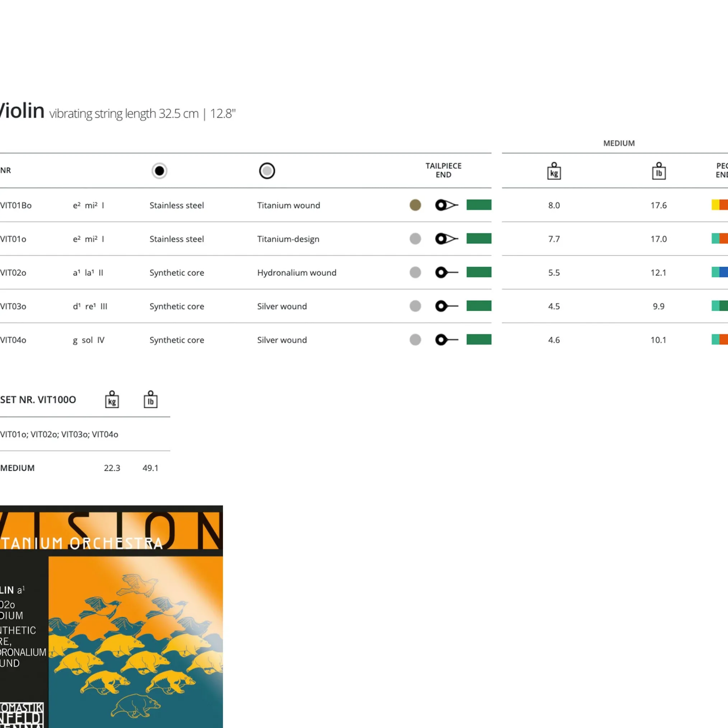
Task: Click the set contents list VIT01o; VIT02o
Action: tap(59, 434)
